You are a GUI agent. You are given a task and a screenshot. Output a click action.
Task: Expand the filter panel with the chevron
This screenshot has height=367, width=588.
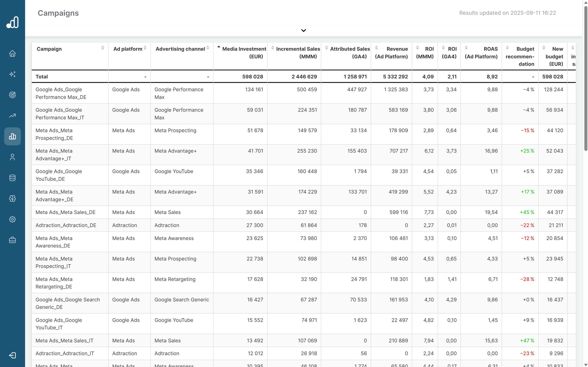pyautogui.click(x=303, y=31)
